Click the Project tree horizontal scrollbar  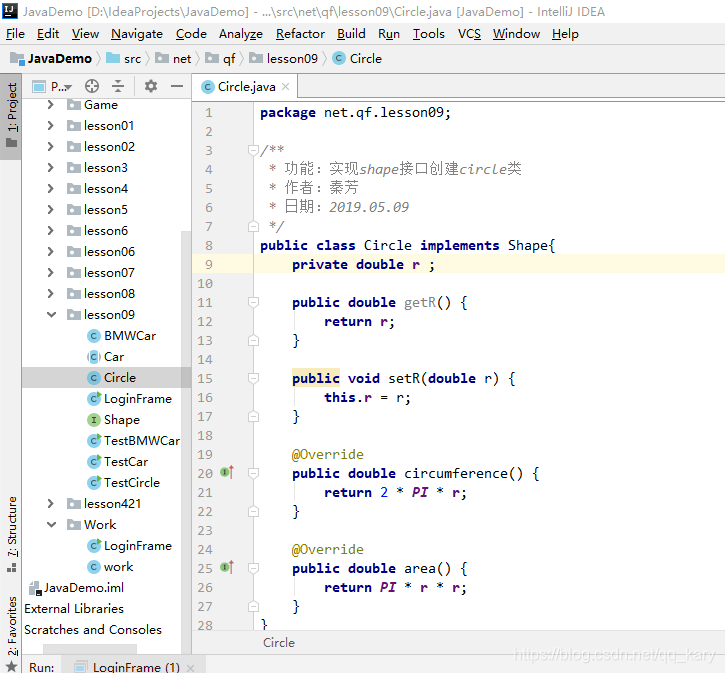pyautogui.click(x=90, y=649)
